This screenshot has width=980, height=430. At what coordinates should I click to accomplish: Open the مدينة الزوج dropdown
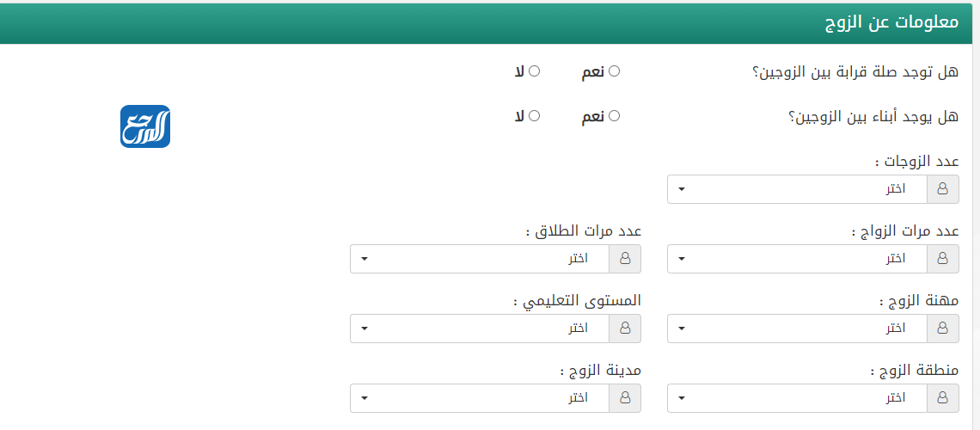(479, 398)
